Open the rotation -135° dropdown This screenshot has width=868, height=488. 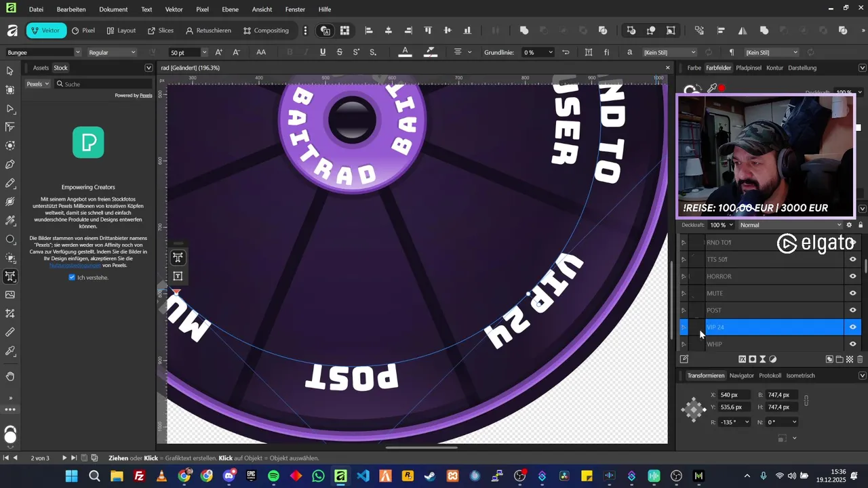[x=747, y=422]
